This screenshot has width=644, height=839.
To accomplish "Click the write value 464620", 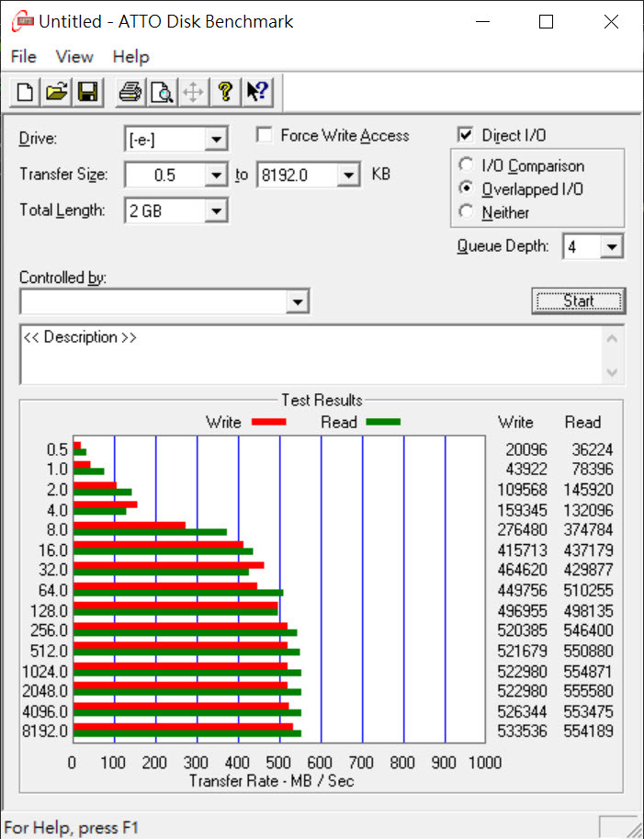I will pyautogui.click(x=522, y=570).
